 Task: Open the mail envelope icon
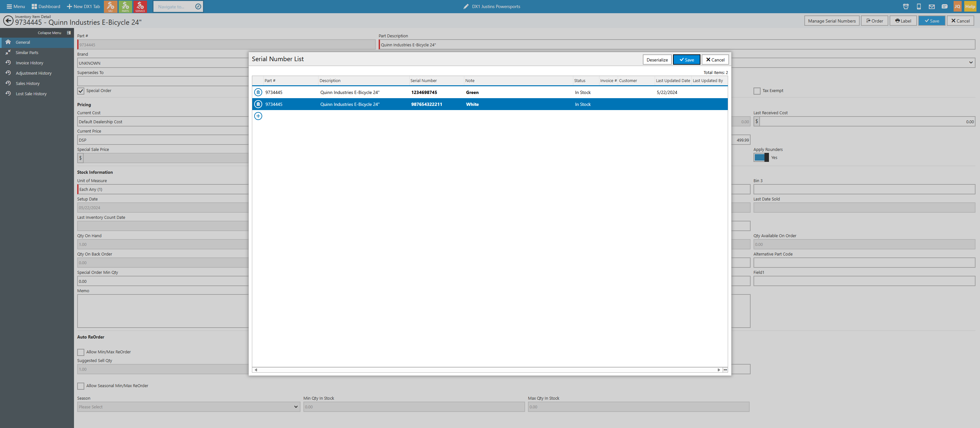[x=932, y=6]
